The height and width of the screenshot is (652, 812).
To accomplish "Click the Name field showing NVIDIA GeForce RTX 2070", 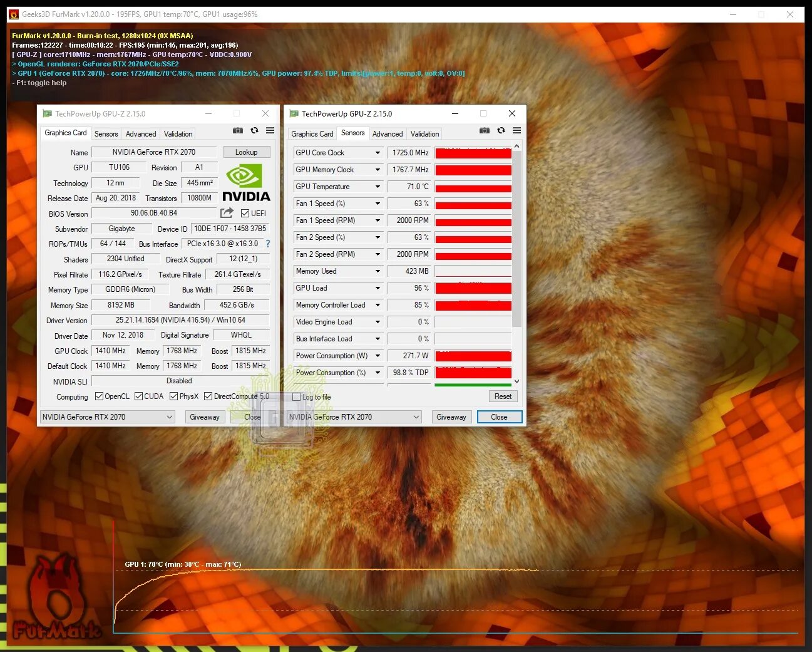I will point(154,152).
